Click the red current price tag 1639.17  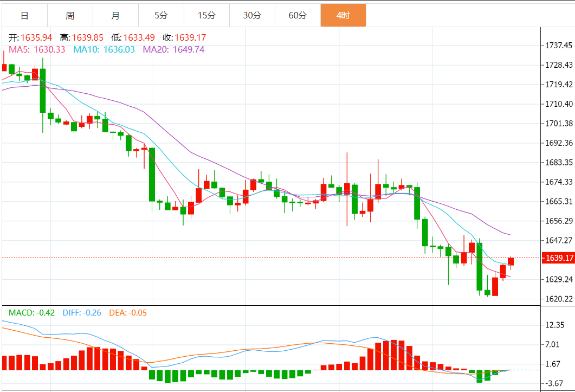pyautogui.click(x=559, y=258)
